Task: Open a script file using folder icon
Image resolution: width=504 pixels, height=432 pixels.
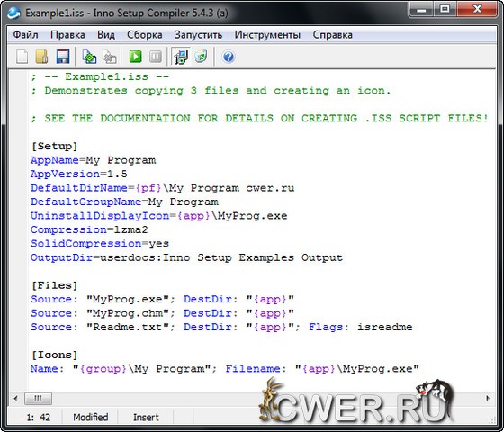Action: click(x=41, y=57)
